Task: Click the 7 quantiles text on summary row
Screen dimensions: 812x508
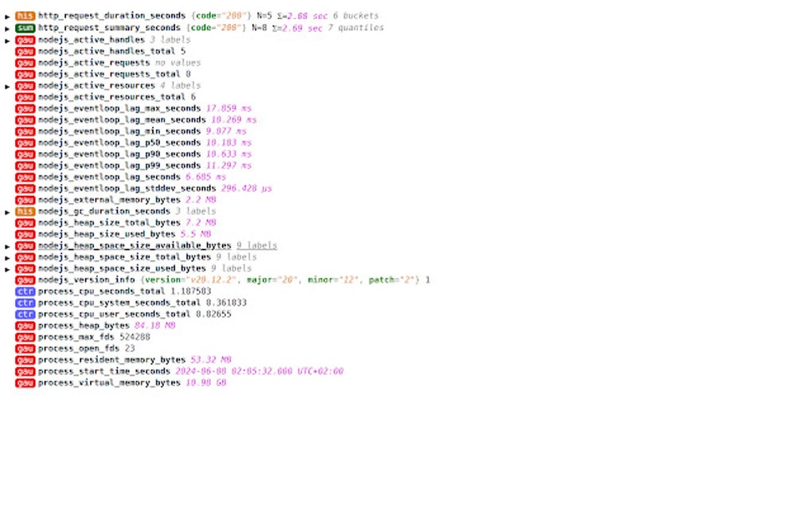Action: [x=356, y=28]
